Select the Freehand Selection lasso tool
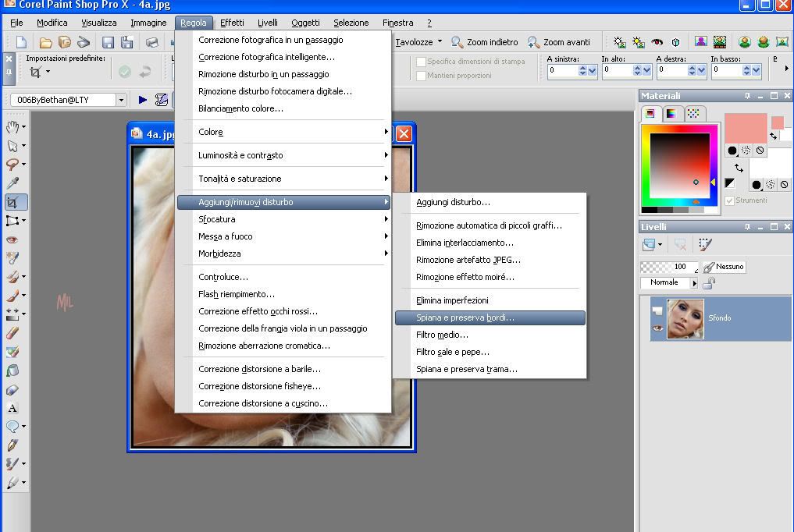This screenshot has width=794, height=532. [12, 165]
